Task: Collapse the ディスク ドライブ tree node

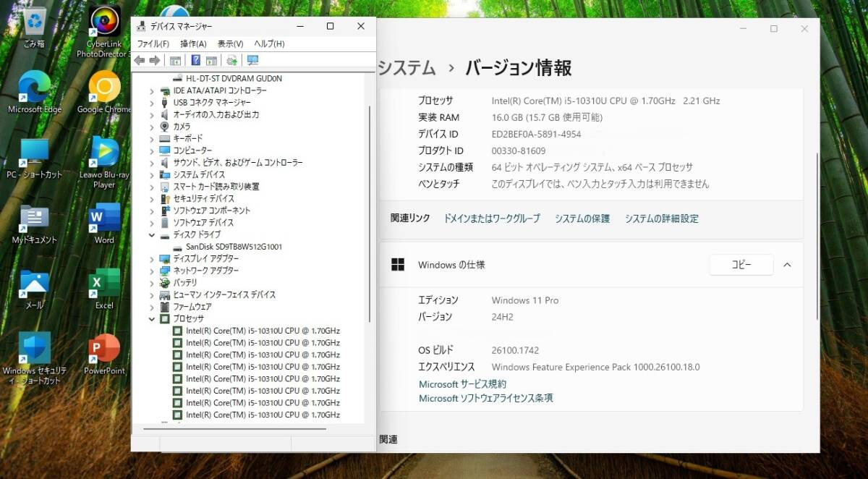Action: click(151, 234)
